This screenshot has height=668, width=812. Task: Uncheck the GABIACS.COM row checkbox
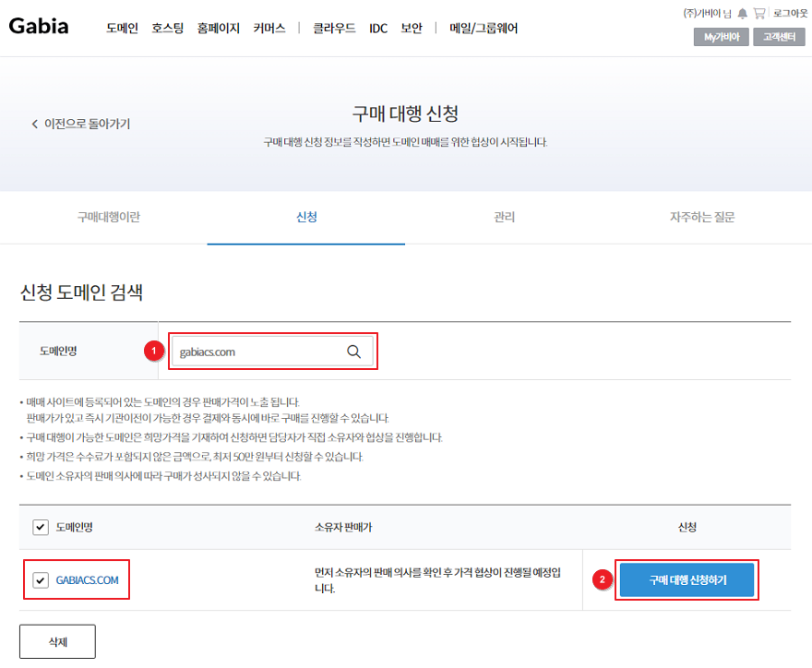[41, 580]
